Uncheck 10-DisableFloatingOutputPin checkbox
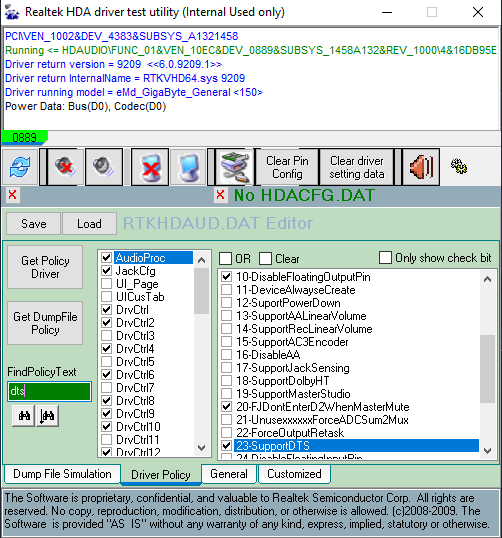The height and width of the screenshot is (538, 502). [x=226, y=277]
